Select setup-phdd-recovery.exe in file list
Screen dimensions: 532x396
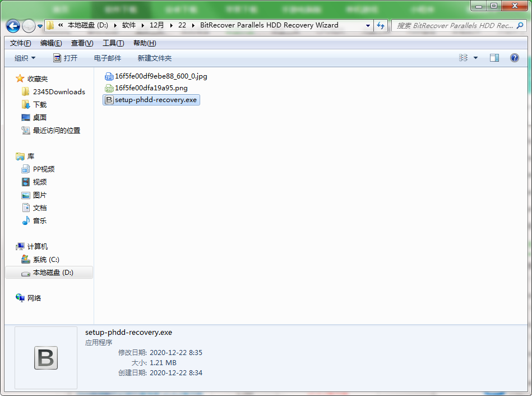click(151, 100)
